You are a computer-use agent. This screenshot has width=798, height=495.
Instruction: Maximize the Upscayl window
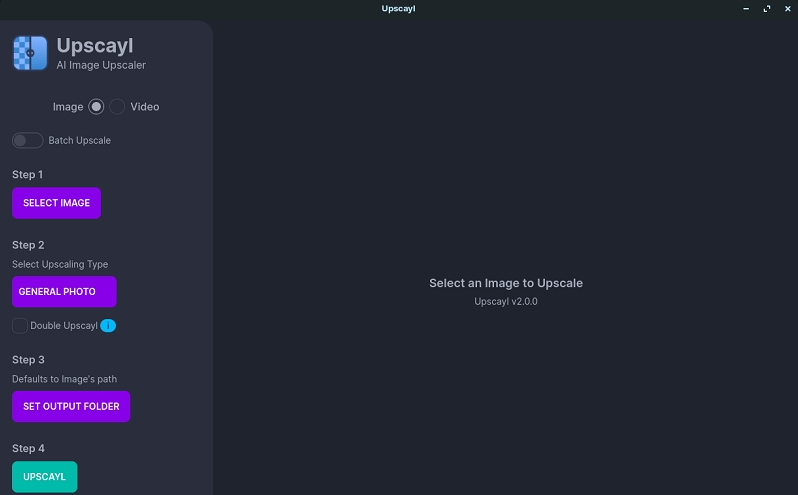767,9
